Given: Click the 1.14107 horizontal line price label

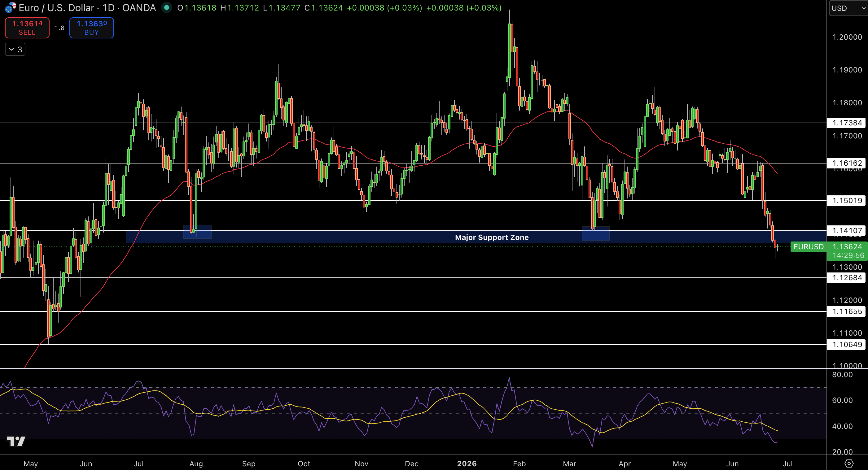Looking at the screenshot, I should click(x=847, y=231).
